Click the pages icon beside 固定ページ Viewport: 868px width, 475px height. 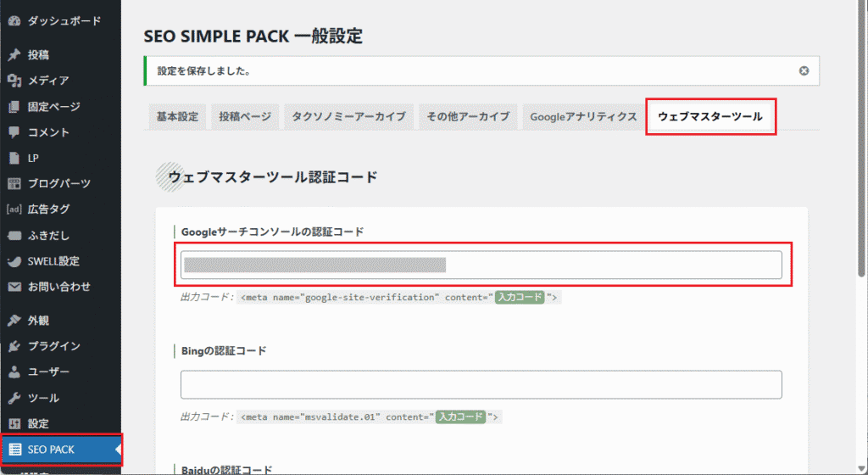pyautogui.click(x=14, y=106)
